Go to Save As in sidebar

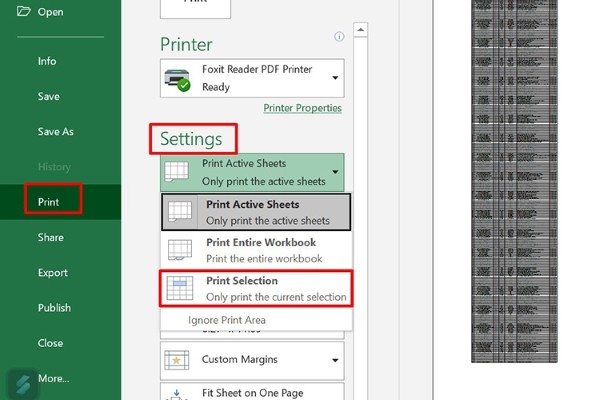click(55, 132)
